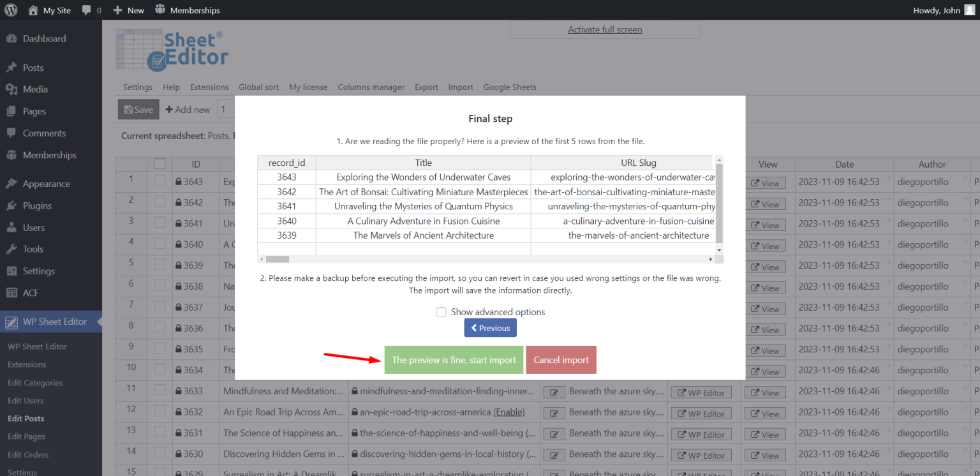980x476 pixels.
Task: Enable Show advanced options
Action: [x=441, y=311]
